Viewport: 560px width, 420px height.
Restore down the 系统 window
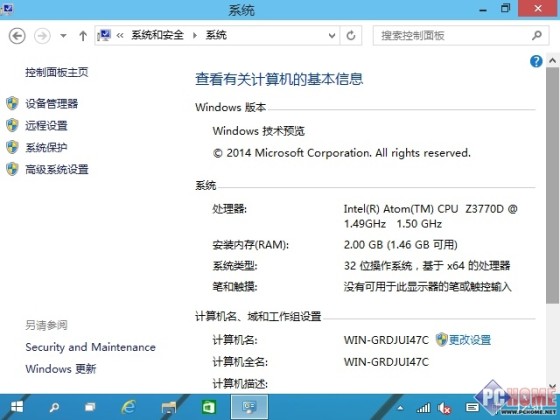click(505, 8)
